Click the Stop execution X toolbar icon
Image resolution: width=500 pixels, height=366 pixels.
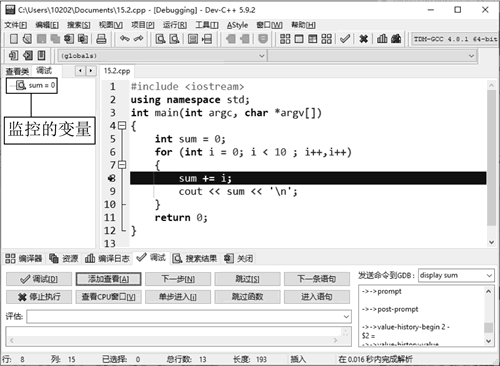pos(364,39)
